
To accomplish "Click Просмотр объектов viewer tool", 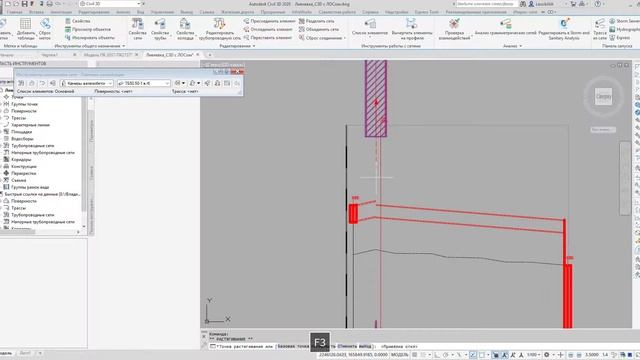I will click(x=88, y=29).
